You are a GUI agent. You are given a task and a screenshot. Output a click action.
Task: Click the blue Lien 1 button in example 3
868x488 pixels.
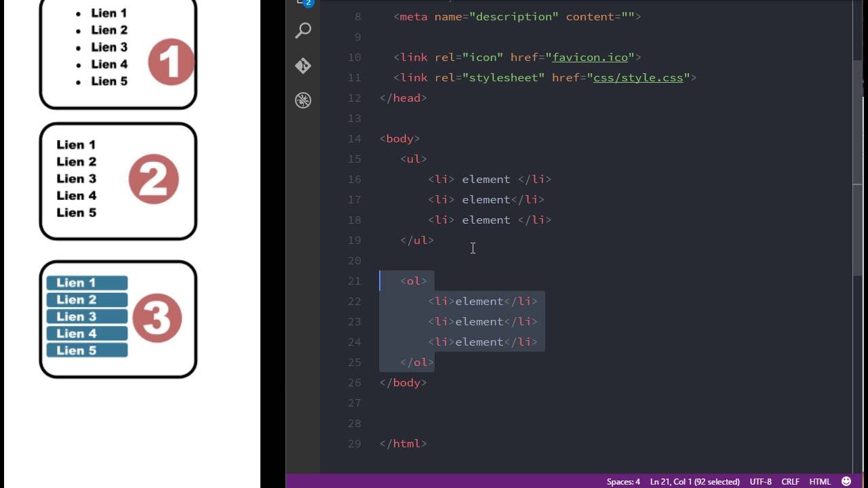point(87,283)
